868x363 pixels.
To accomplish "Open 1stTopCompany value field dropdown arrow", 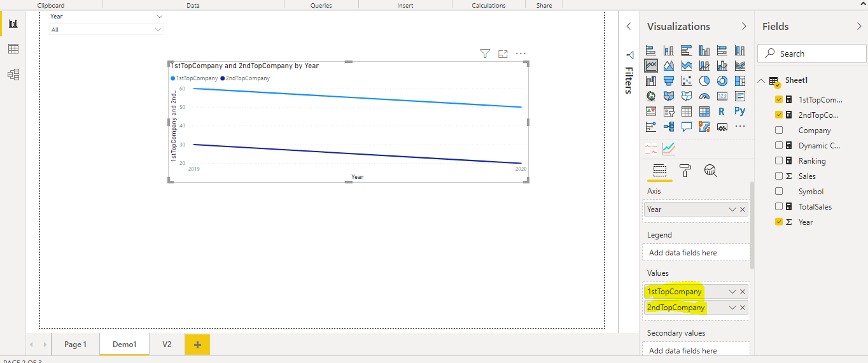I will tap(732, 292).
